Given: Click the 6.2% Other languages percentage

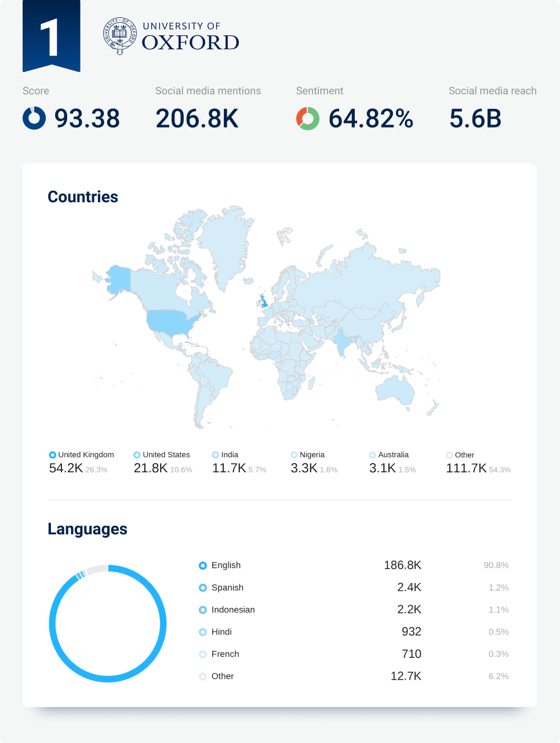Looking at the screenshot, I should coord(499,676).
